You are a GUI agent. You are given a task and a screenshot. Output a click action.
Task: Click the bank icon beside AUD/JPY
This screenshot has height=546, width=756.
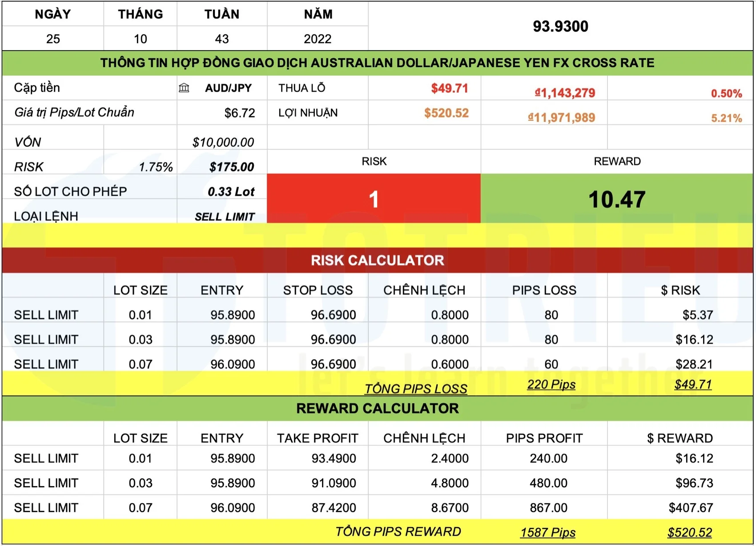184,88
